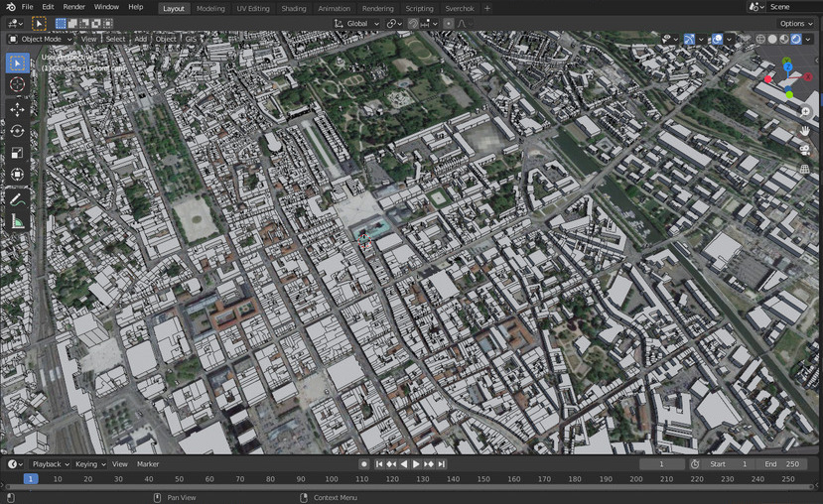This screenshot has width=823, height=504.
Task: Toggle proportional editing
Action: coord(448,24)
